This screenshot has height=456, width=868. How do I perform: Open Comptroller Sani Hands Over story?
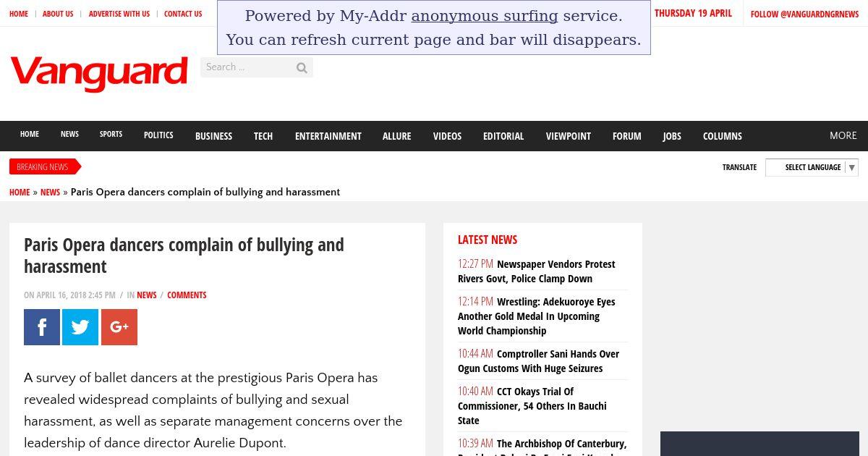(539, 361)
